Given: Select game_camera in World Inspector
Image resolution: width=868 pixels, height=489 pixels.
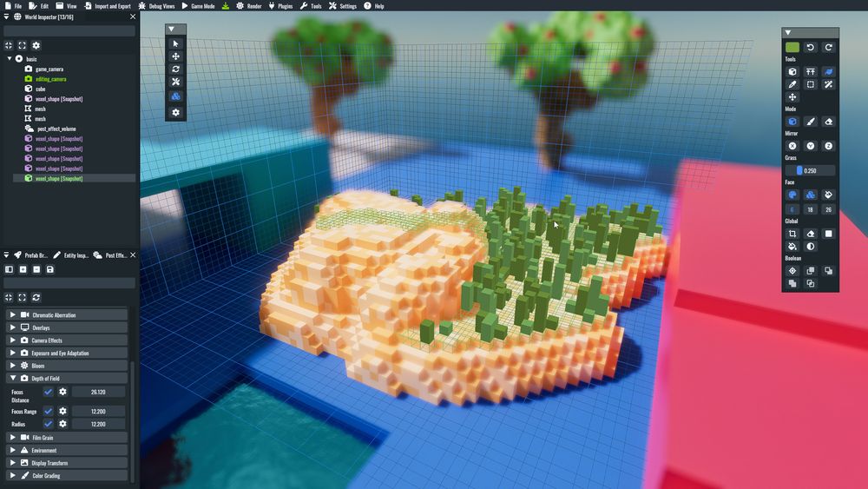Looking at the screenshot, I should pos(49,69).
